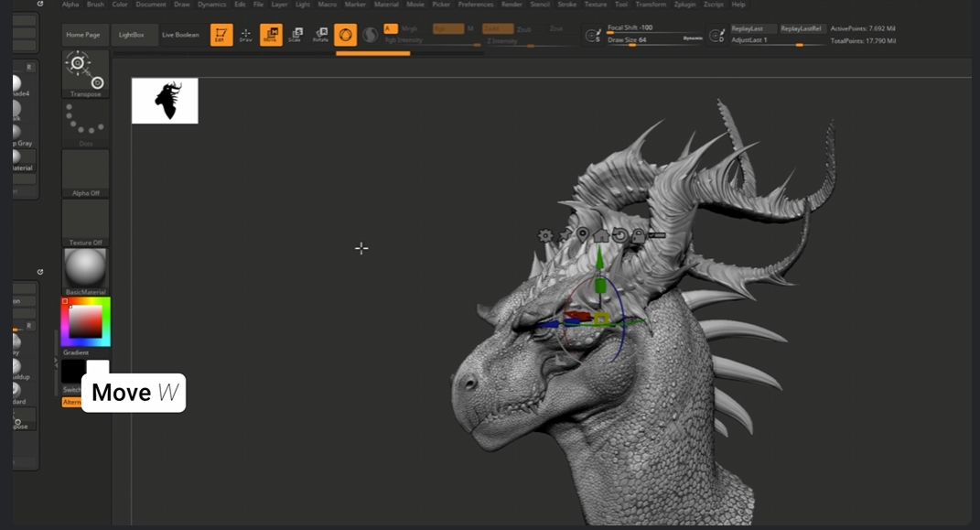Adjust the Rgb Intensity slider
The image size is (980, 530).
pyautogui.click(x=431, y=41)
